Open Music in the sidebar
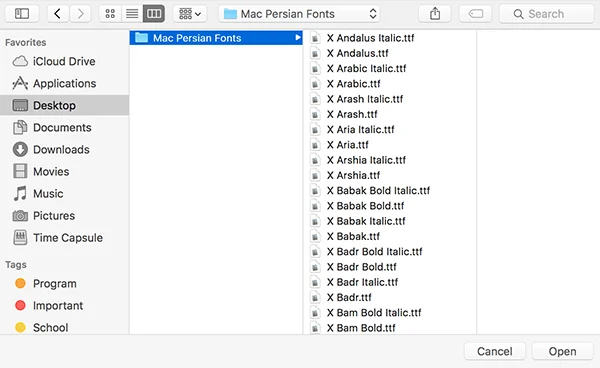 [x=64, y=194]
